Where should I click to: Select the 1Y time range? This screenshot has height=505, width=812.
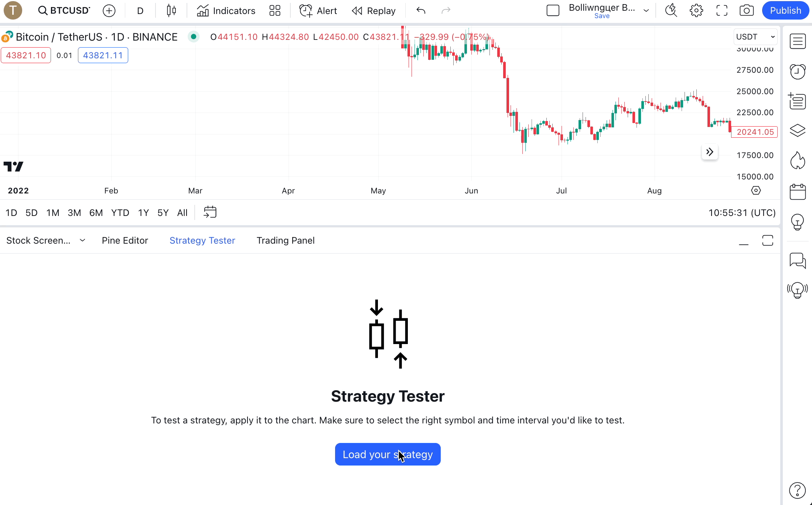point(143,213)
